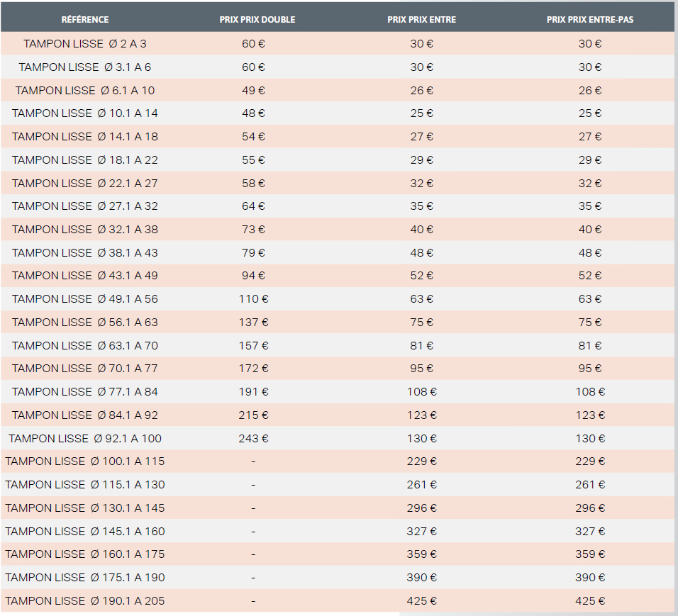The height and width of the screenshot is (616, 678).
Task: Click the 27 € entre price for Ø 14.1 A 18
Action: [421, 137]
